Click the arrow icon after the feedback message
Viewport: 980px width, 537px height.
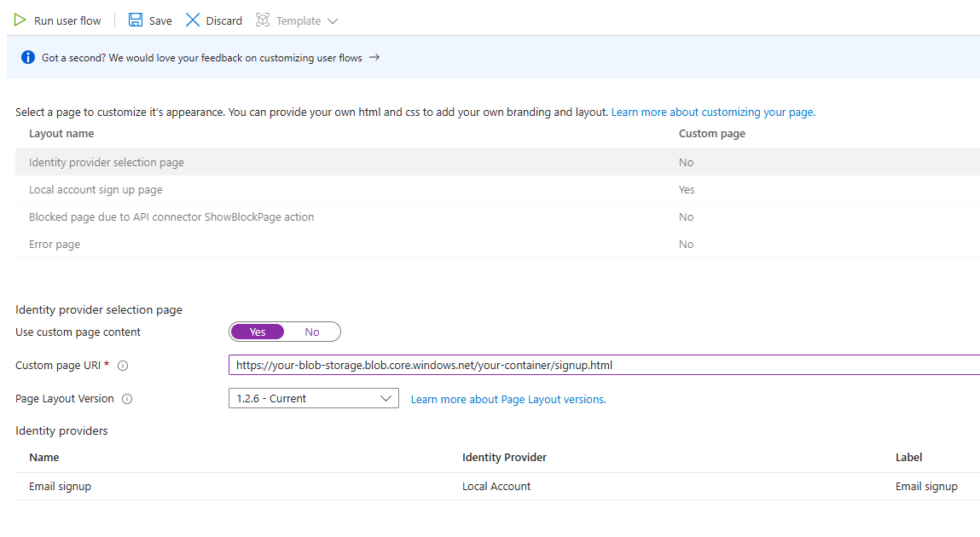(373, 58)
